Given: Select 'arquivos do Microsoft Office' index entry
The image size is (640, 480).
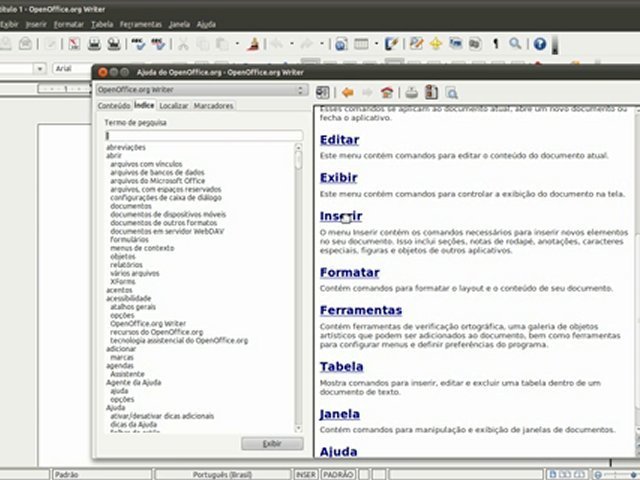Looking at the screenshot, I should point(158,181).
